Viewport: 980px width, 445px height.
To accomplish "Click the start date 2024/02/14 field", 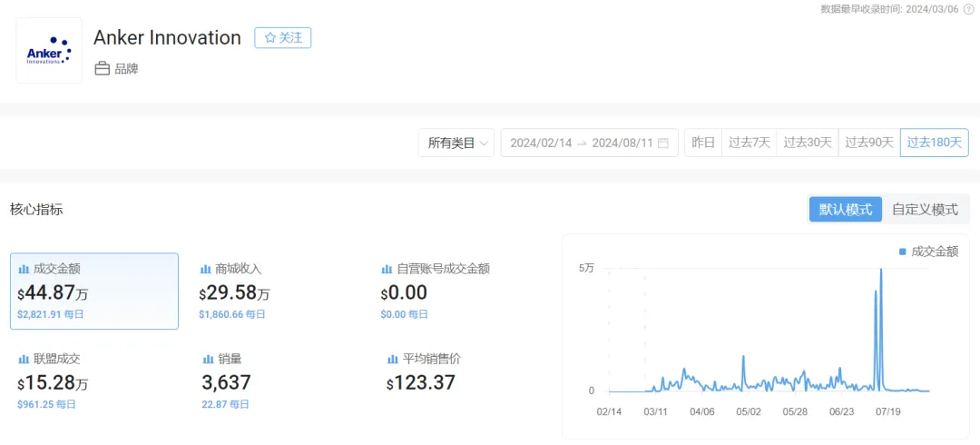I will click(541, 143).
